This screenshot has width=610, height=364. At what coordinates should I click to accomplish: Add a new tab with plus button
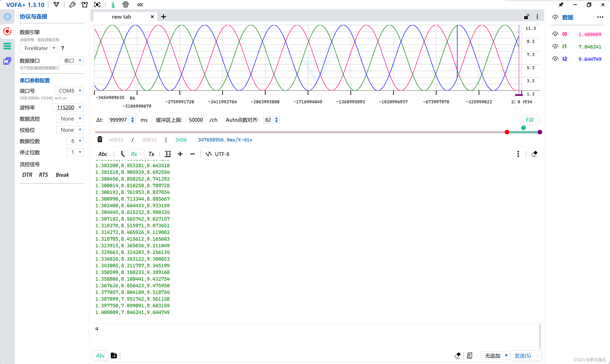tap(164, 17)
